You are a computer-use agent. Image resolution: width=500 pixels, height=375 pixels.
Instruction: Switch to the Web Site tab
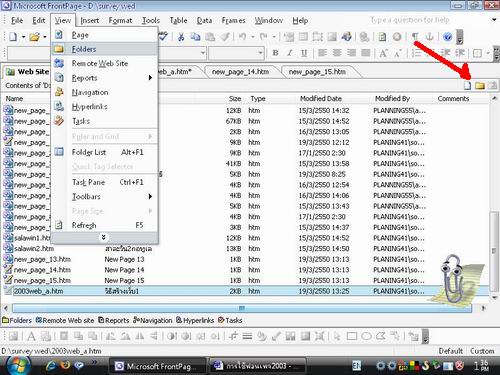[28, 72]
